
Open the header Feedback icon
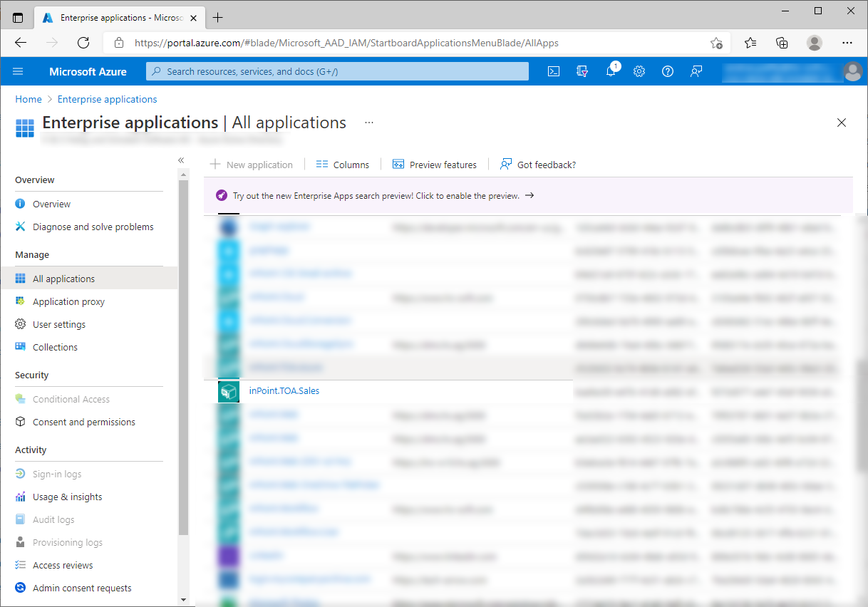pos(696,71)
